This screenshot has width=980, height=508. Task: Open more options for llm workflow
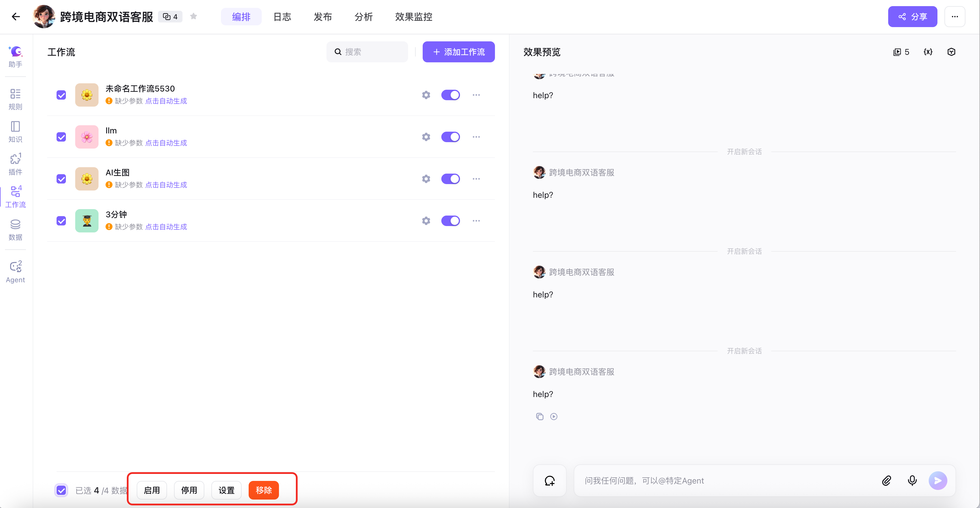coord(476,137)
